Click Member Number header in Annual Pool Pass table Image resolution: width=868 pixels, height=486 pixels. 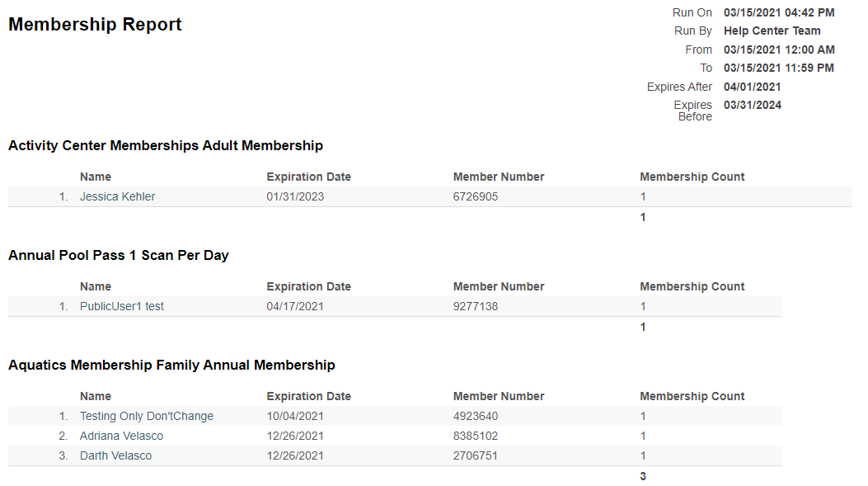click(499, 286)
